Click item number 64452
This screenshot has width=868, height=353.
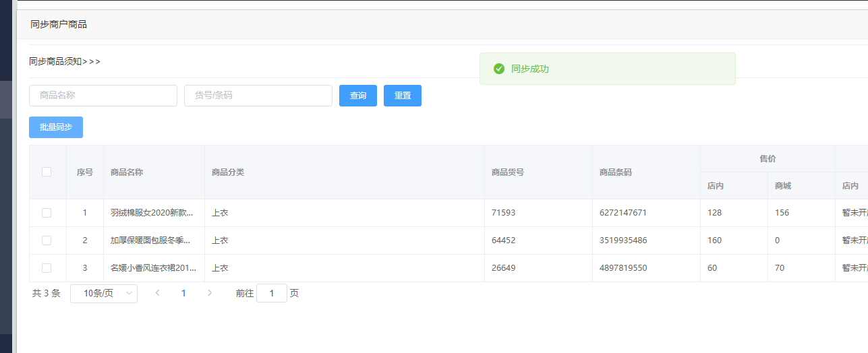(x=503, y=240)
